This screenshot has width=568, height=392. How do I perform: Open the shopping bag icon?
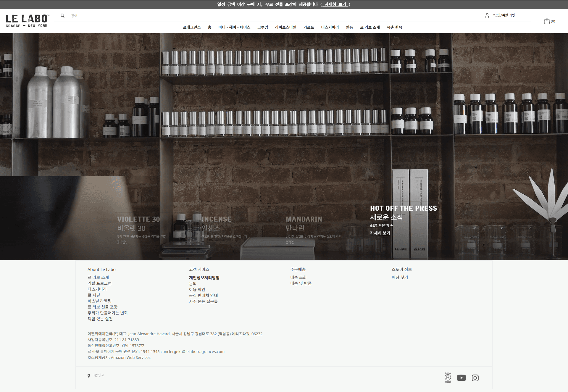[x=547, y=21]
